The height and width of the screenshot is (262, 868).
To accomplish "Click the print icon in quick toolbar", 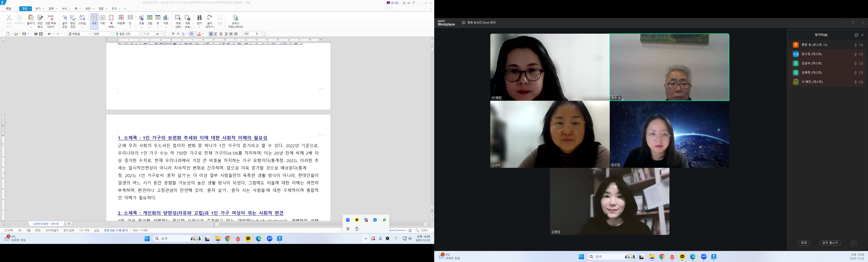I will coord(36,34).
